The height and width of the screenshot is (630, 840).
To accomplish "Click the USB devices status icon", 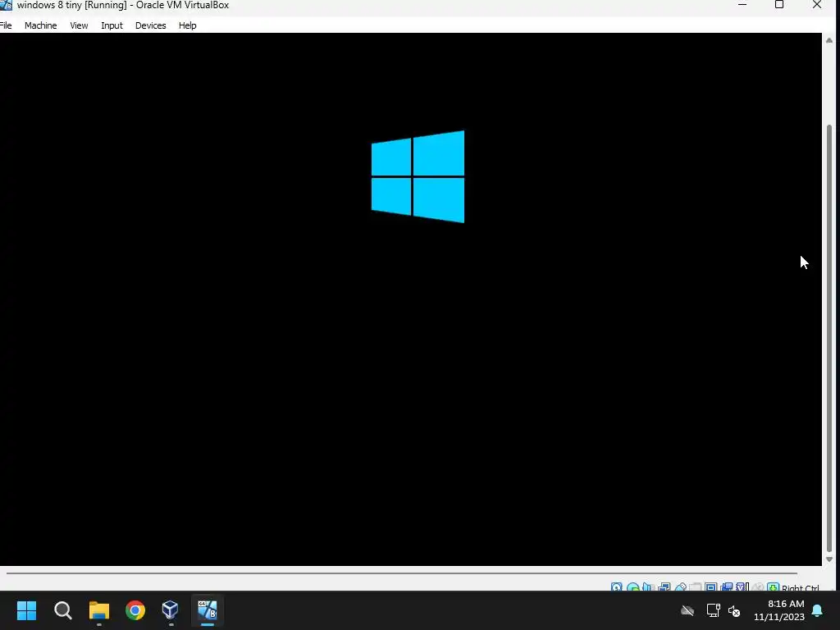I will click(680, 587).
